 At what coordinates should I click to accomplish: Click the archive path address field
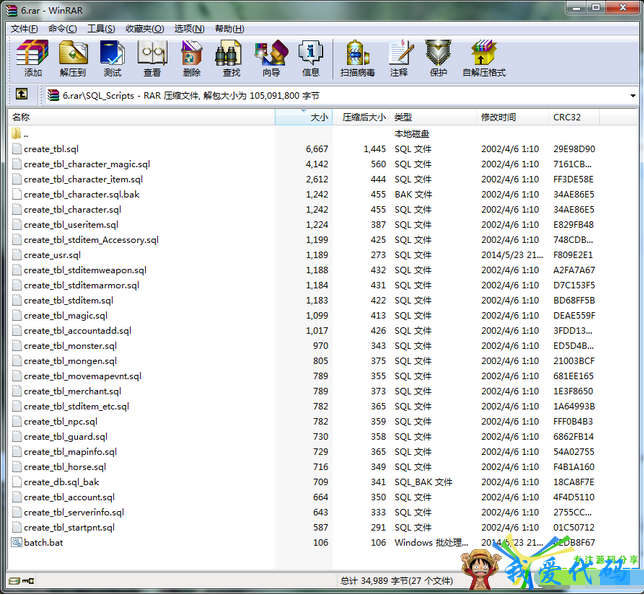[x=341, y=96]
